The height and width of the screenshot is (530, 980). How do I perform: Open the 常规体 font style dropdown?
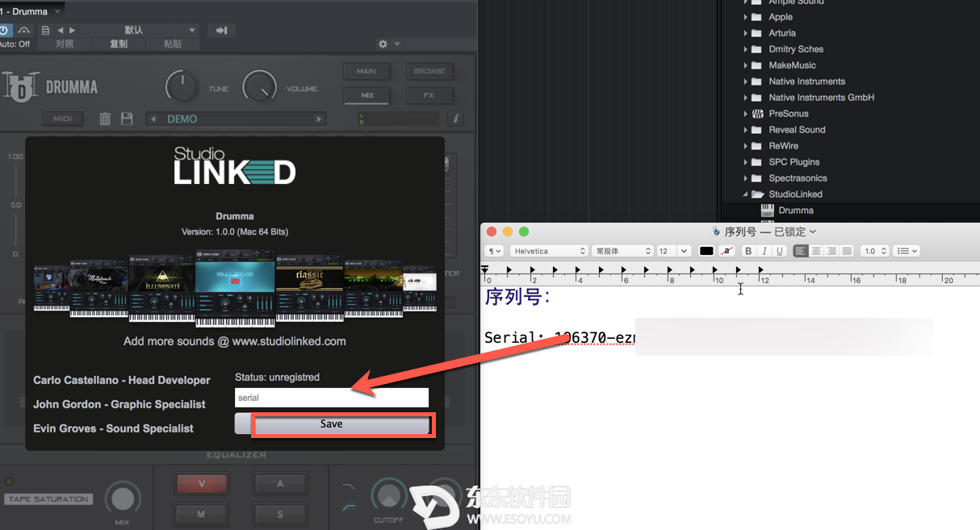click(622, 251)
